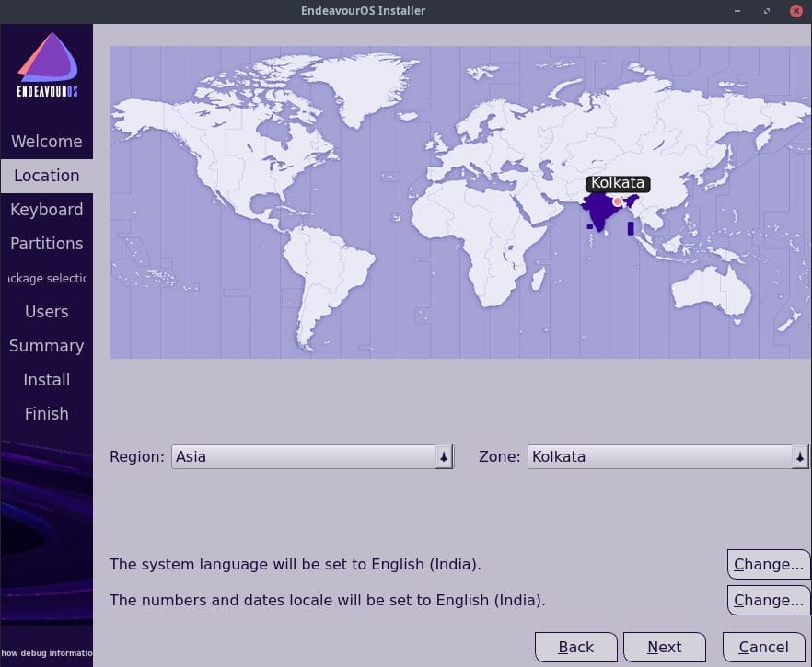Change the numbers and dates locale

(x=769, y=600)
